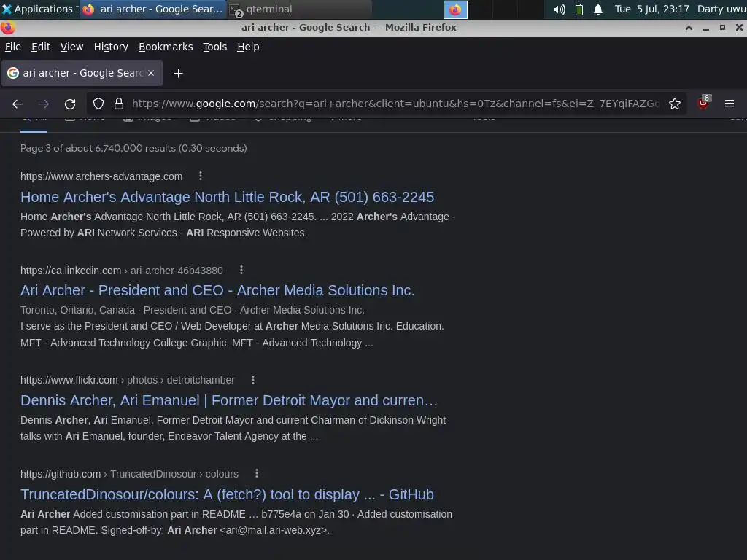This screenshot has height=560, width=747.
Task: Click the padlock site security icon
Action: [x=119, y=104]
